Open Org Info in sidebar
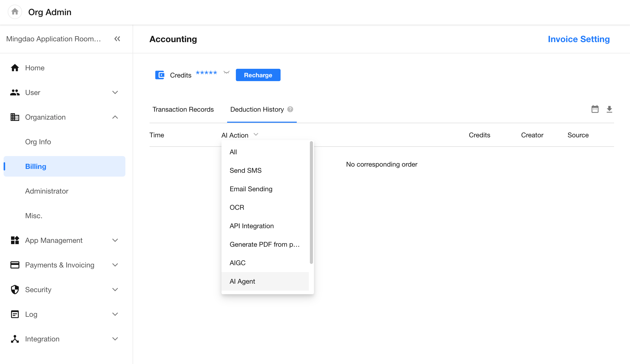The height and width of the screenshot is (364, 630). click(38, 142)
